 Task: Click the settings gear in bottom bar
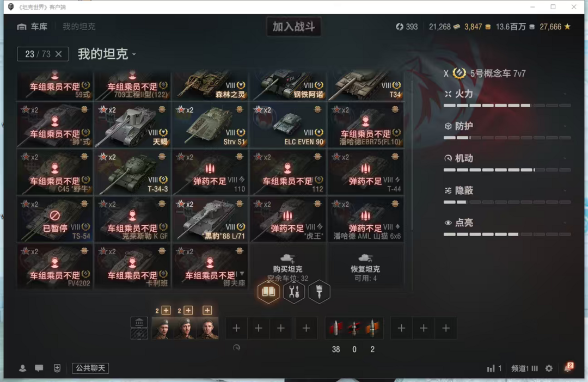(549, 368)
